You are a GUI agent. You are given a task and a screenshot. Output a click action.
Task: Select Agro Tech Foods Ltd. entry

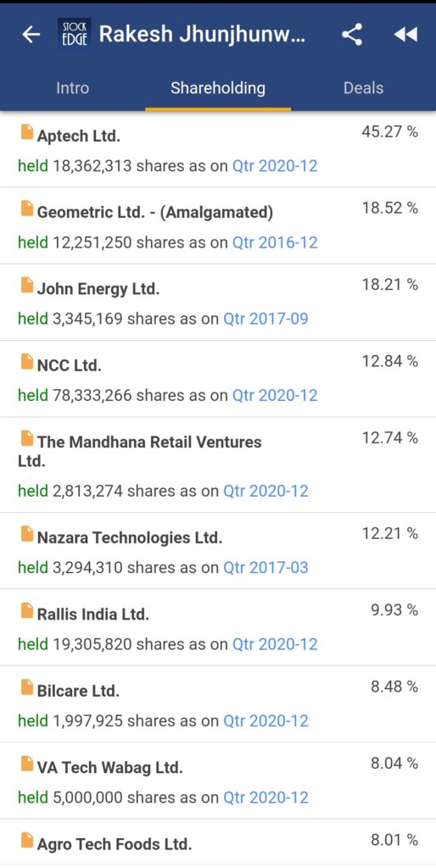pyautogui.click(x=218, y=843)
